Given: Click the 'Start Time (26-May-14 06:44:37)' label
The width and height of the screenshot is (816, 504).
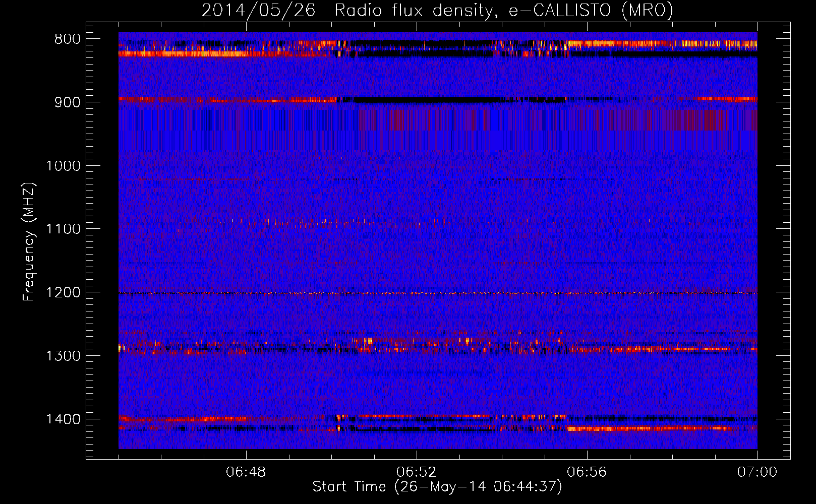Looking at the screenshot, I should (437, 487).
